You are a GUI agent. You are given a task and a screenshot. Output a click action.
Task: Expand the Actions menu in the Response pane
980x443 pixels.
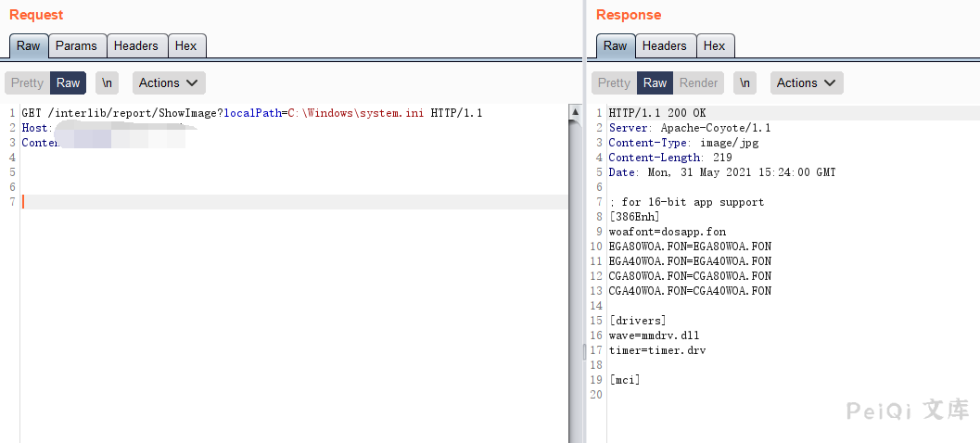coord(807,82)
